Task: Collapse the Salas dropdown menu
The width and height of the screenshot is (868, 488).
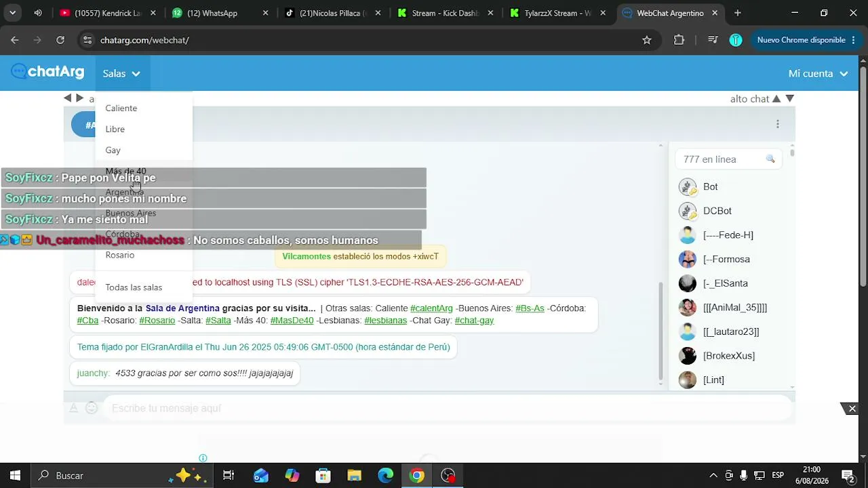Action: (x=122, y=73)
